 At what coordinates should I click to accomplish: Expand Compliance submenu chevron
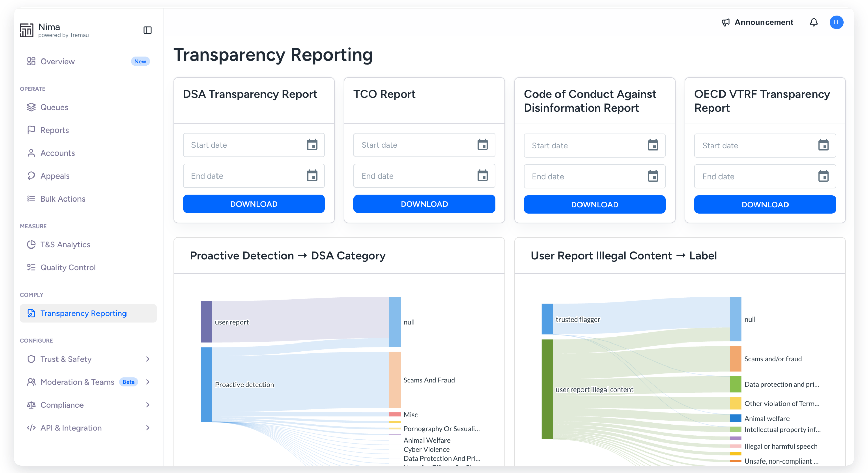(148, 405)
